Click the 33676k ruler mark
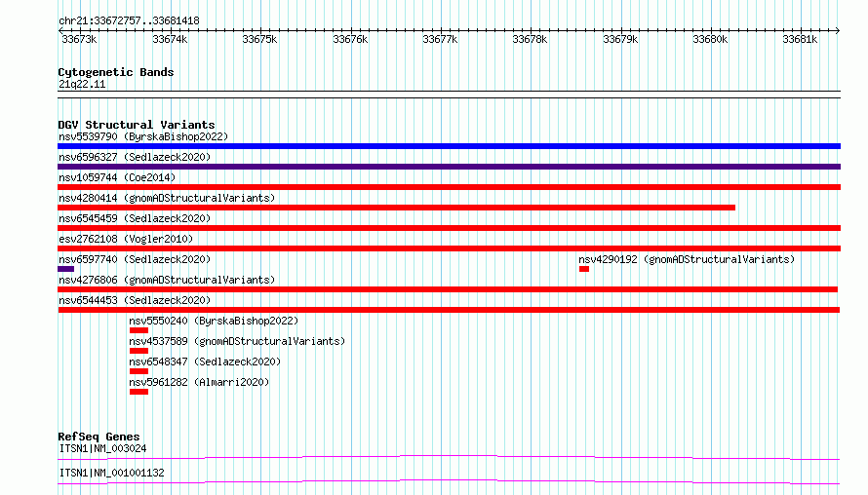 tap(350, 39)
